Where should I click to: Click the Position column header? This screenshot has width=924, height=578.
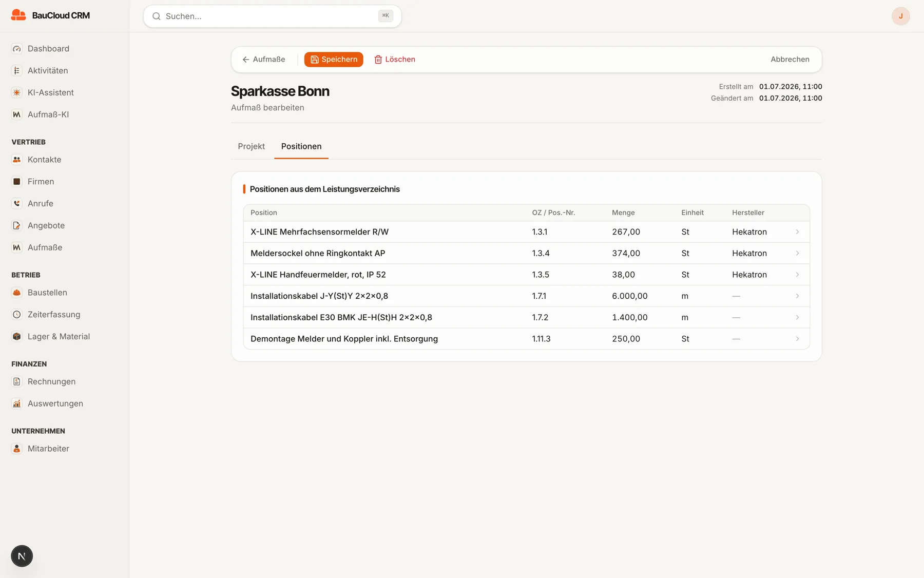[264, 213]
